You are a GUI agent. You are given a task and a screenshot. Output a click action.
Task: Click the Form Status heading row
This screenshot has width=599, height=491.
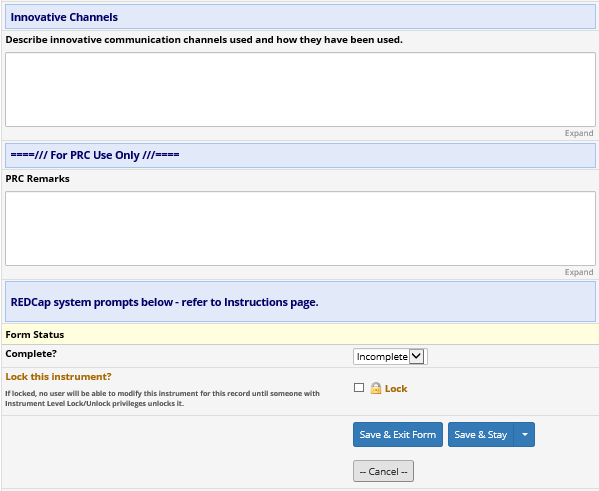pos(300,334)
